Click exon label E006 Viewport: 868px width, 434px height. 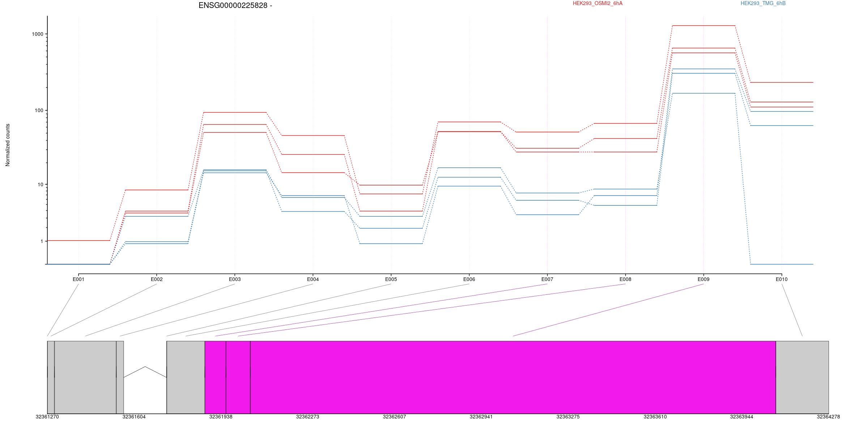coord(469,279)
